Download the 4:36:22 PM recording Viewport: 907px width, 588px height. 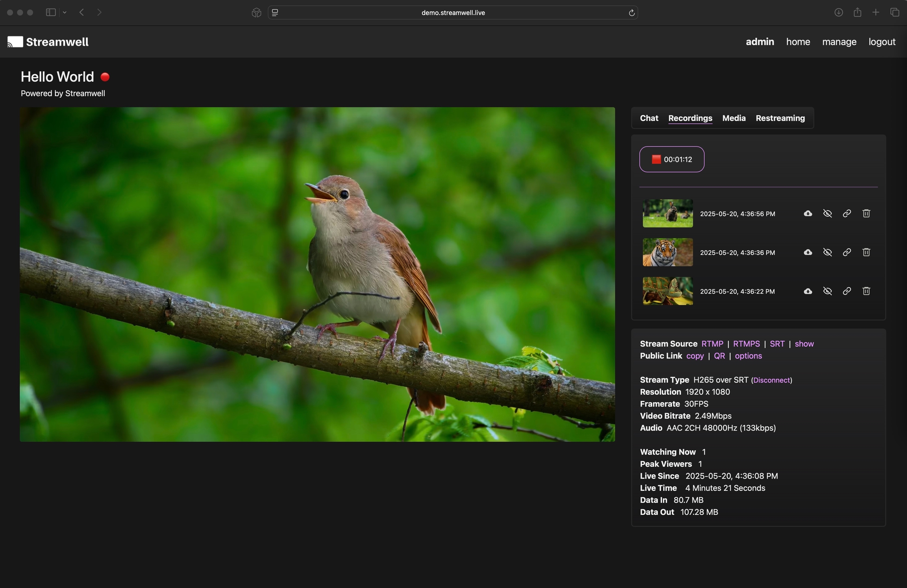tap(808, 291)
